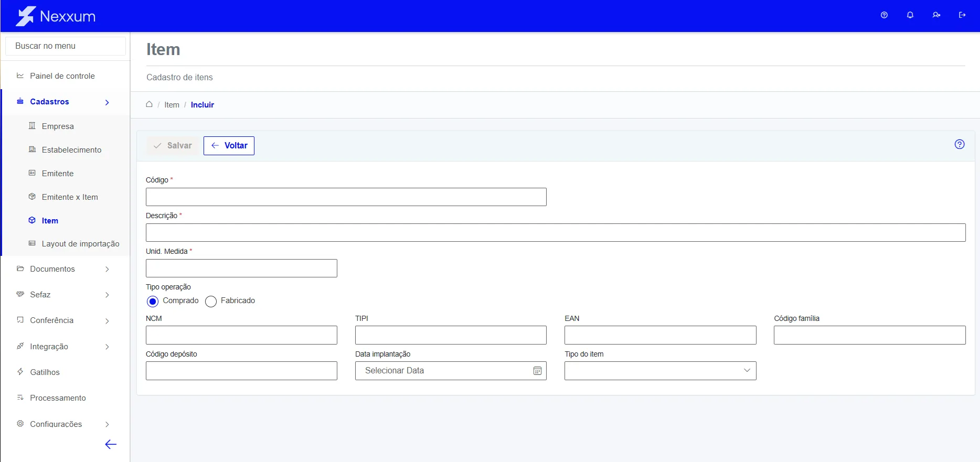Click the form help question-mark icon
This screenshot has width=980, height=462.
click(960, 144)
